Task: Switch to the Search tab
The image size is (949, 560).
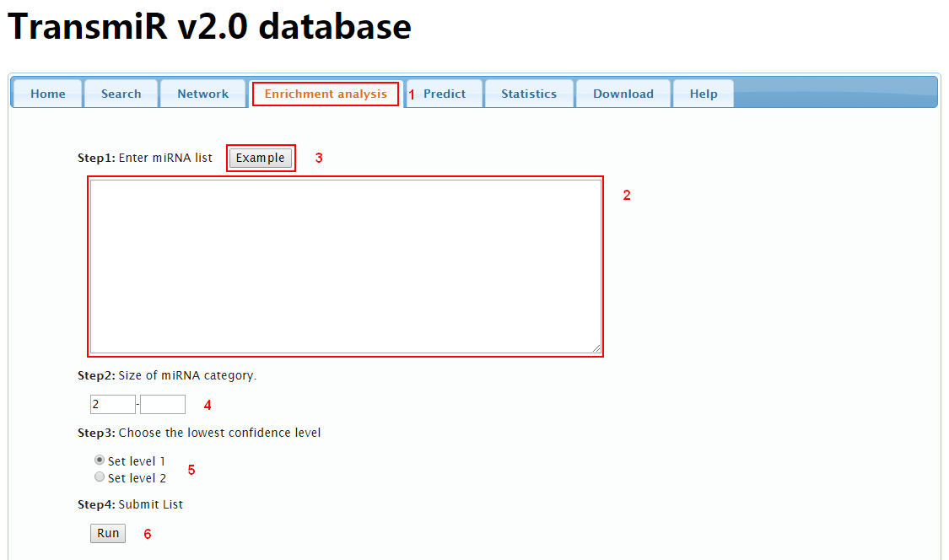Action: pos(121,94)
